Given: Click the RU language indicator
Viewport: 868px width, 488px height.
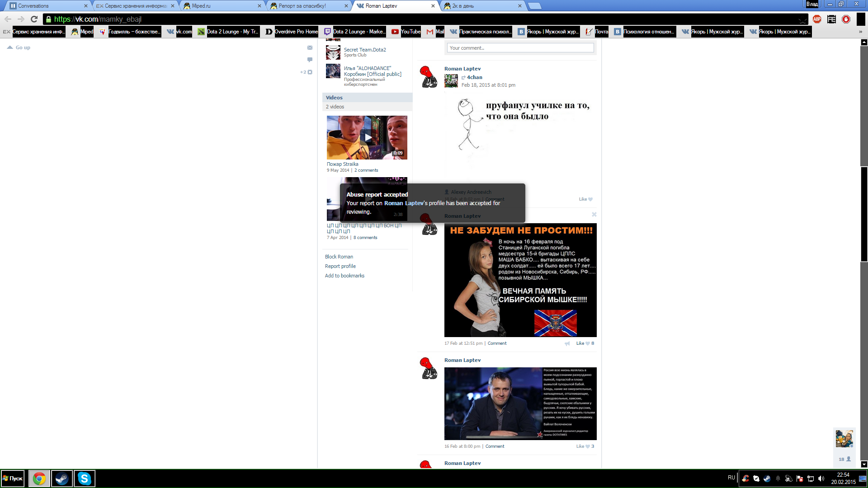Looking at the screenshot, I should pos(731,478).
